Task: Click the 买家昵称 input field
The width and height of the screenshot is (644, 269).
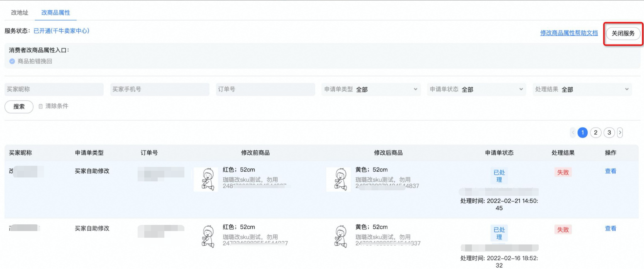Action: click(54, 89)
